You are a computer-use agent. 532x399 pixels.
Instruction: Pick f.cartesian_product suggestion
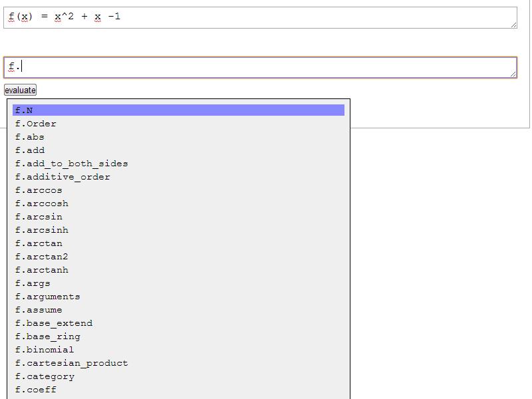tap(71, 363)
